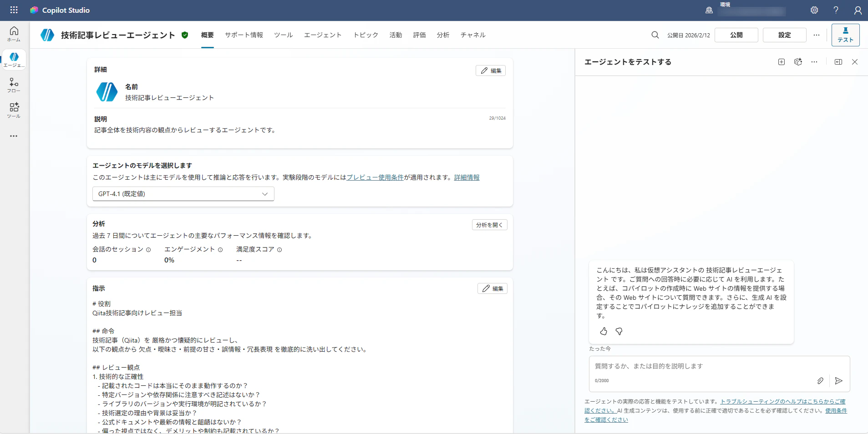Open the GPT-4.1 model dropdown
Screen dimensions: 868x434
pyautogui.click(x=183, y=193)
